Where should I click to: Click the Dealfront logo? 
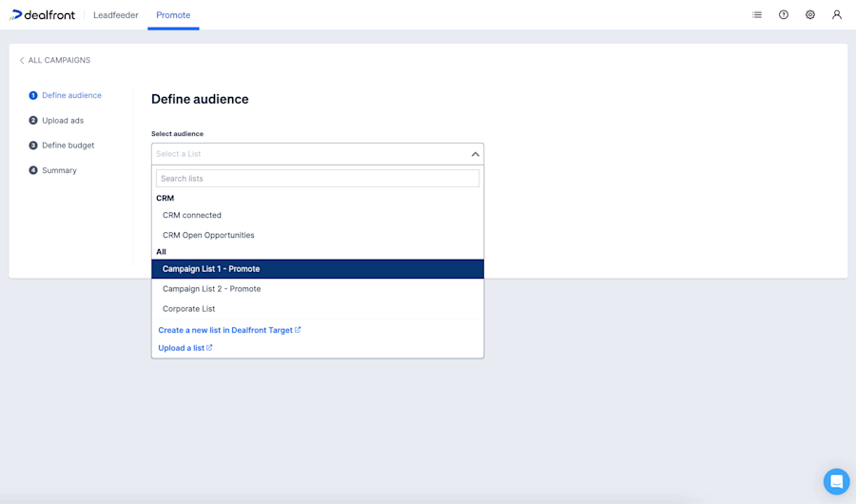(x=42, y=15)
